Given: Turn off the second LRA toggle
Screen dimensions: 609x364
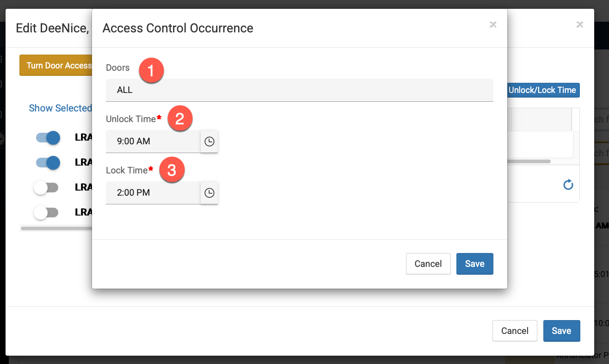Looking at the screenshot, I should (x=48, y=162).
